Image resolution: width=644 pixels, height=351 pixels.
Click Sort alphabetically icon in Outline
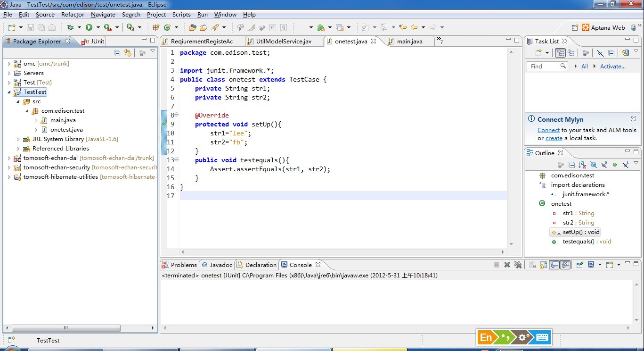(x=582, y=165)
